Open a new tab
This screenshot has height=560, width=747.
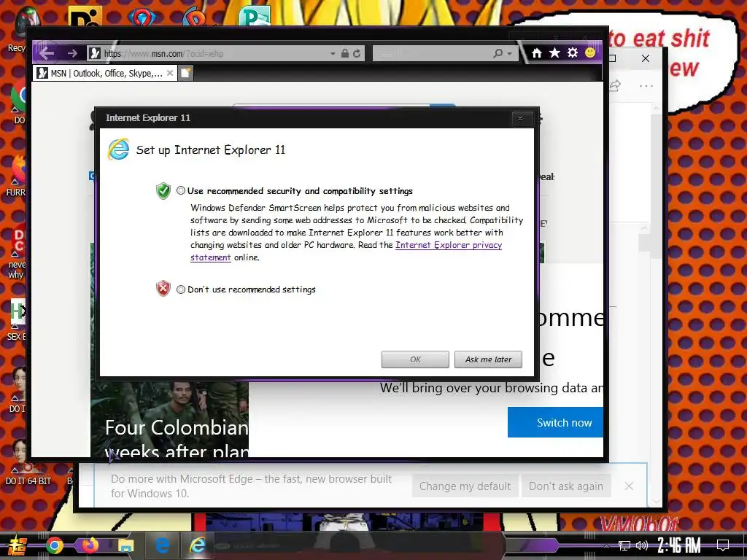tap(186, 73)
